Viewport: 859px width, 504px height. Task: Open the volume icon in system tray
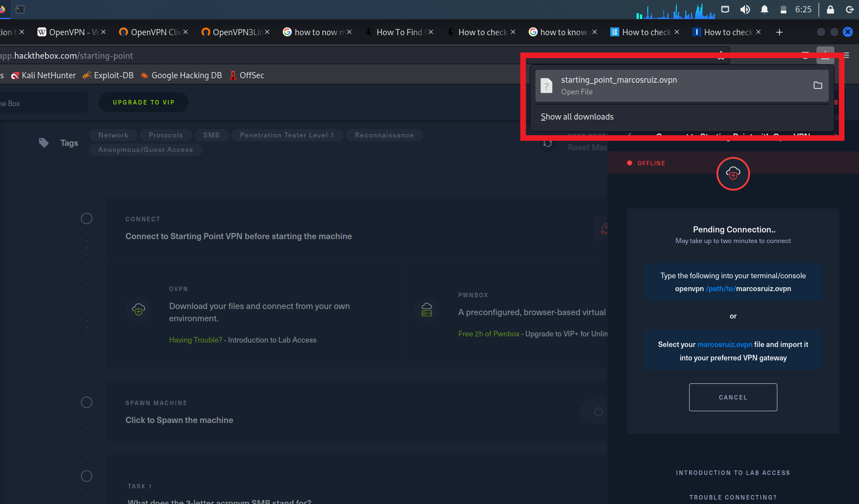pyautogui.click(x=745, y=9)
